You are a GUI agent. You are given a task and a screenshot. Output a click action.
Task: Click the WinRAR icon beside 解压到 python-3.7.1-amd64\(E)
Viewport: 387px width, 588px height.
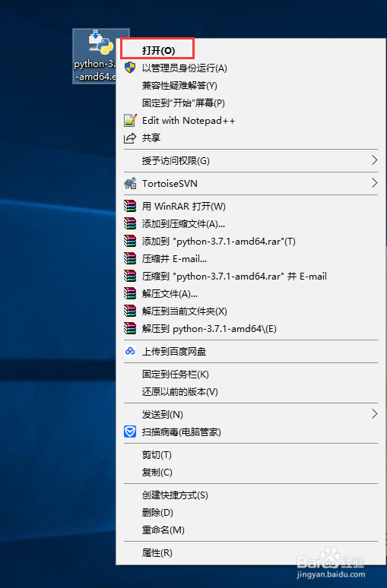coord(130,329)
